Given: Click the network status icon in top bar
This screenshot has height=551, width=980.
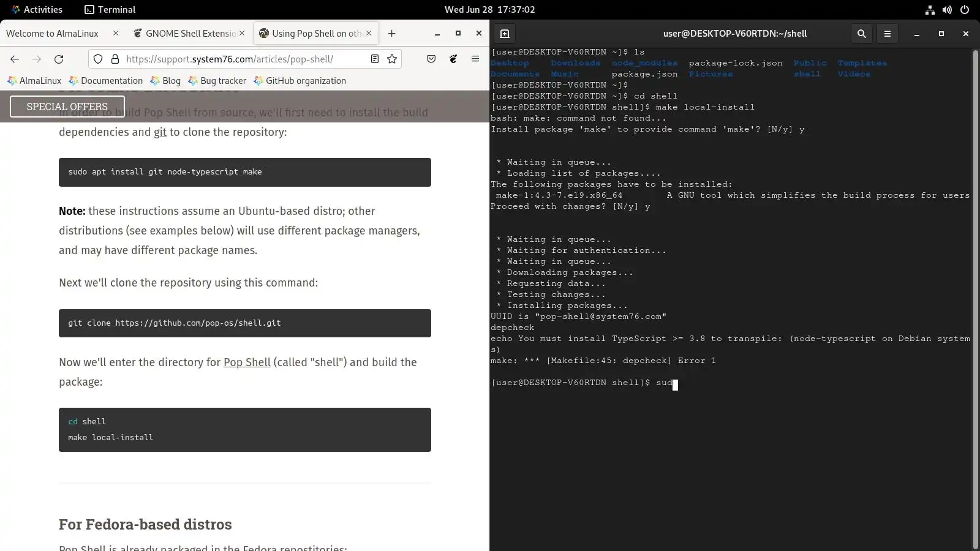Looking at the screenshot, I should click(x=930, y=10).
